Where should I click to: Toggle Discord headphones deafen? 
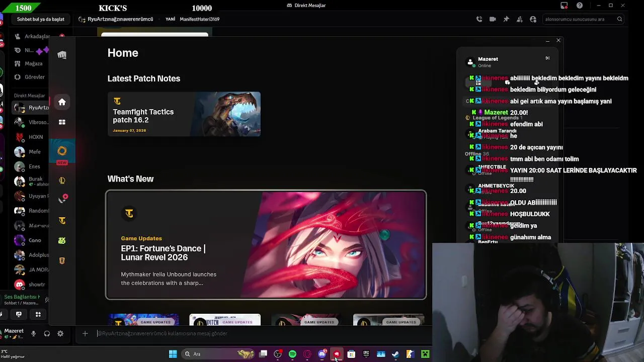point(47,333)
